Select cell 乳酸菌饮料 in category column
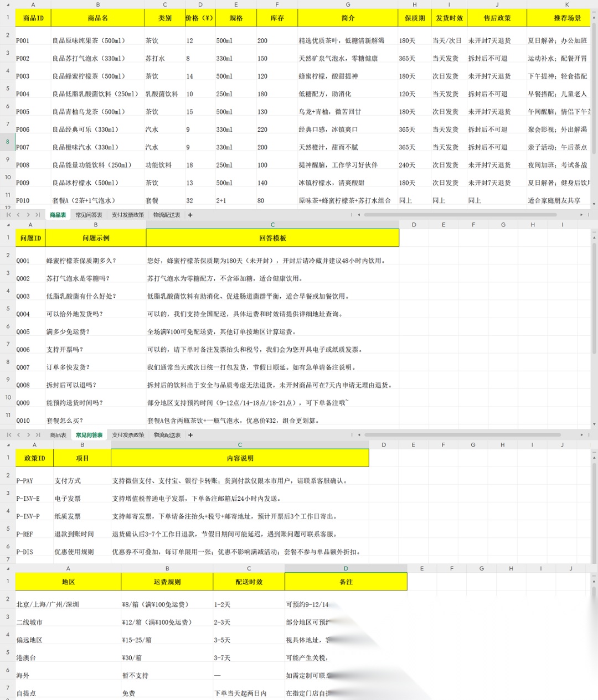The width and height of the screenshot is (598, 700). coord(164,90)
